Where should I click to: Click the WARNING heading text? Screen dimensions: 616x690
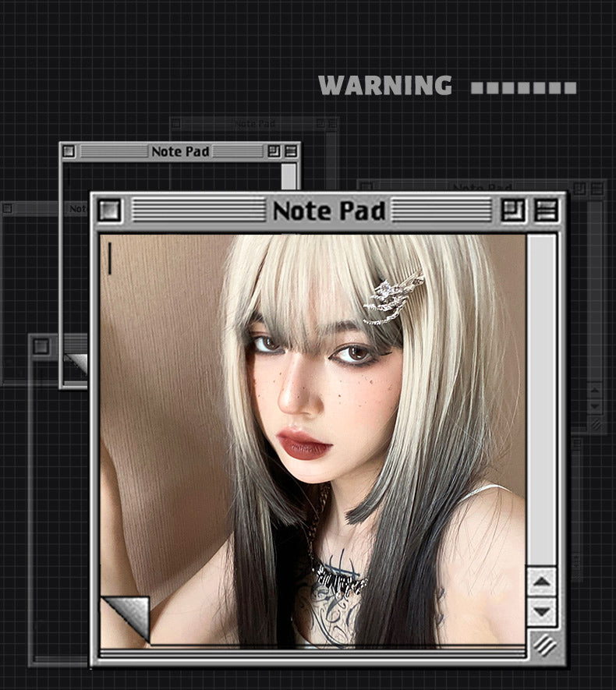385,86
